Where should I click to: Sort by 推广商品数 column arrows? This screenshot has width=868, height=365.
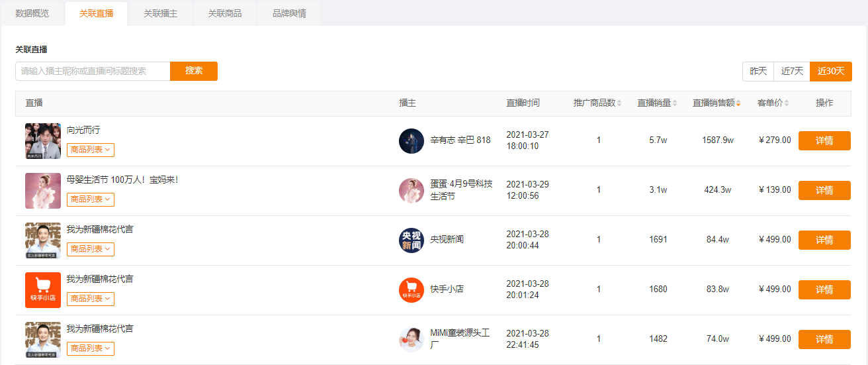point(619,103)
